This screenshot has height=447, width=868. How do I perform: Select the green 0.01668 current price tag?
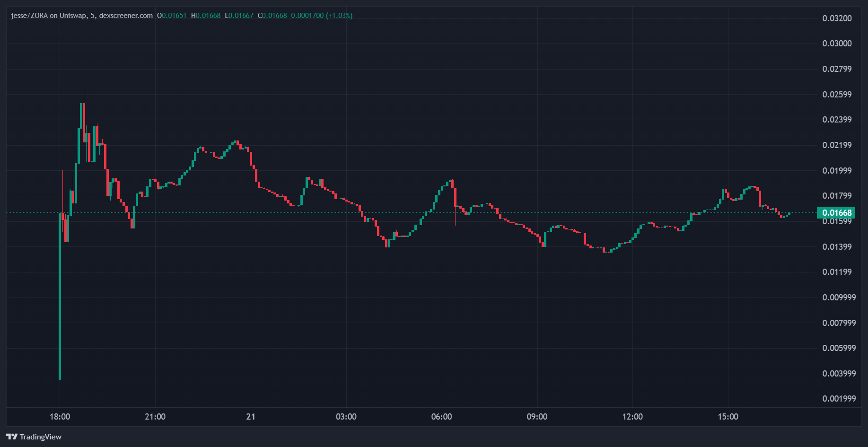[836, 212]
